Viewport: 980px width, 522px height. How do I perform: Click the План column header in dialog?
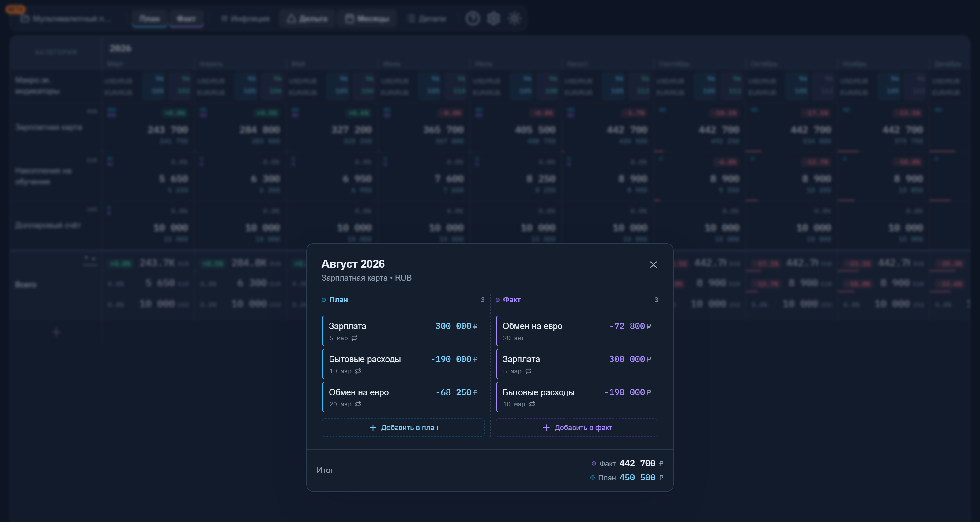pyautogui.click(x=338, y=299)
